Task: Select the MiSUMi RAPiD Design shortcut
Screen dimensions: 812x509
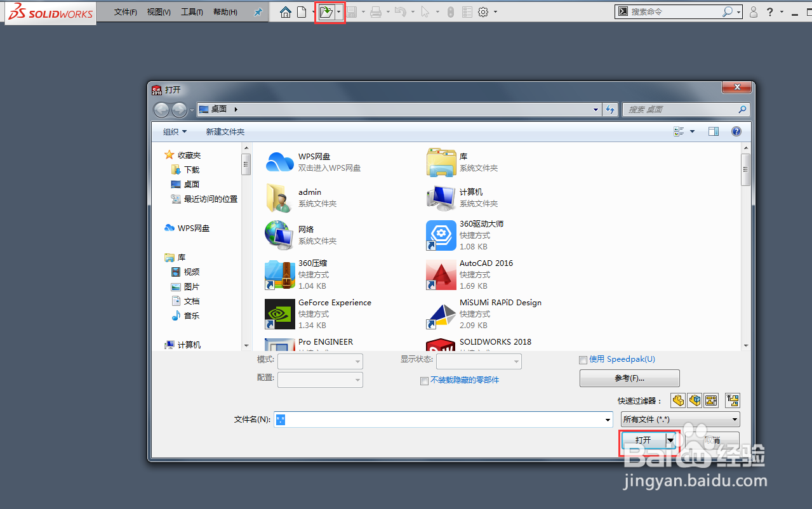Action: [484, 314]
